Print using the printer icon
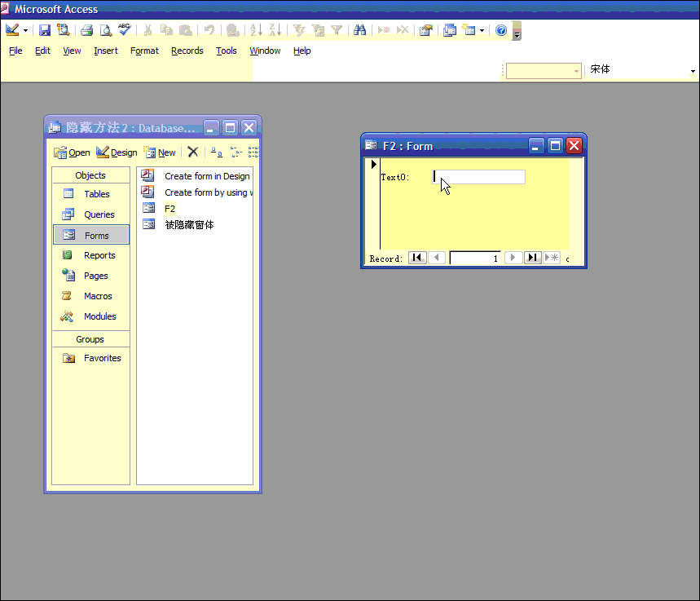700x601 pixels. (x=86, y=30)
